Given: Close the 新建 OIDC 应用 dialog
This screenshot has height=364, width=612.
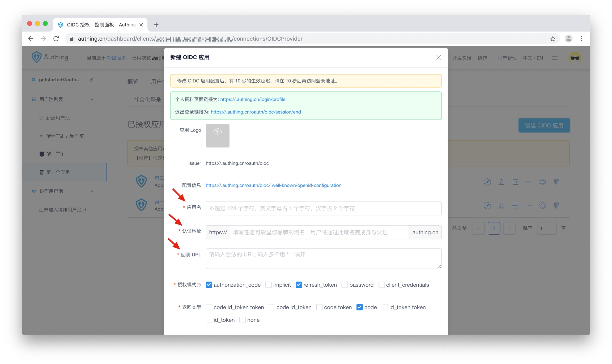Looking at the screenshot, I should (438, 57).
